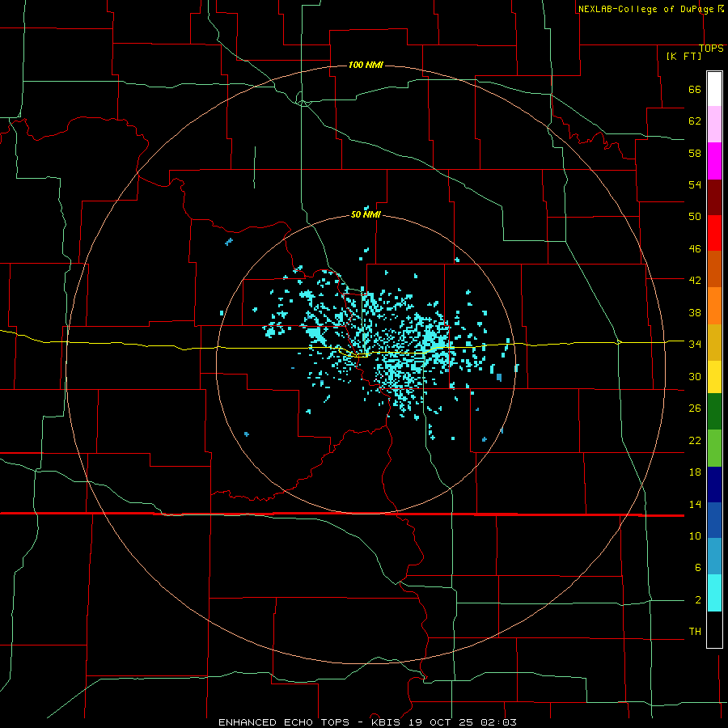Click the legend value 6
Image resolution: width=728 pixels, height=728 pixels.
pyautogui.click(x=697, y=568)
